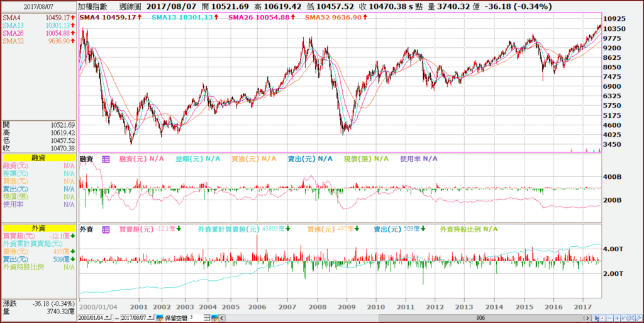This screenshot has height=323, width=644.
Task: Click the apply date range icon
Action: point(160,318)
